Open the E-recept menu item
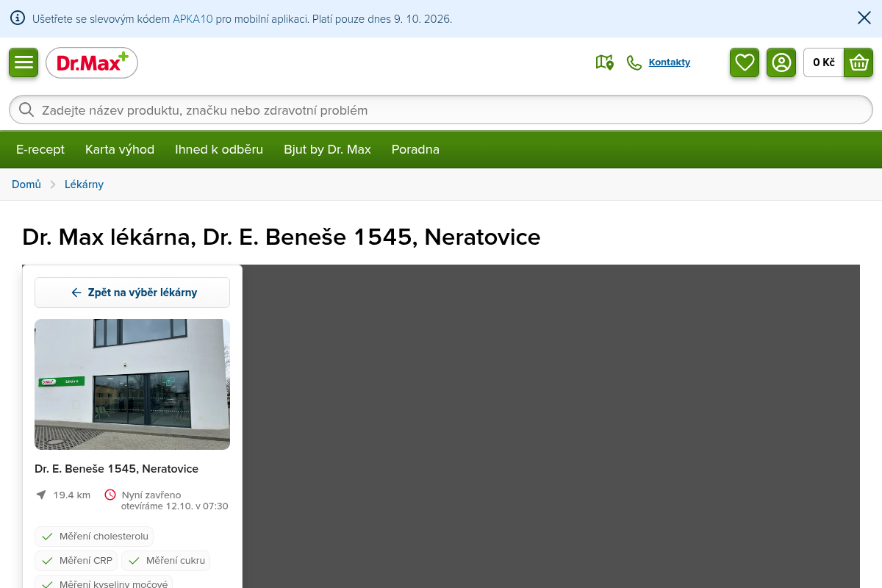Image resolution: width=882 pixels, height=588 pixels. [x=40, y=149]
